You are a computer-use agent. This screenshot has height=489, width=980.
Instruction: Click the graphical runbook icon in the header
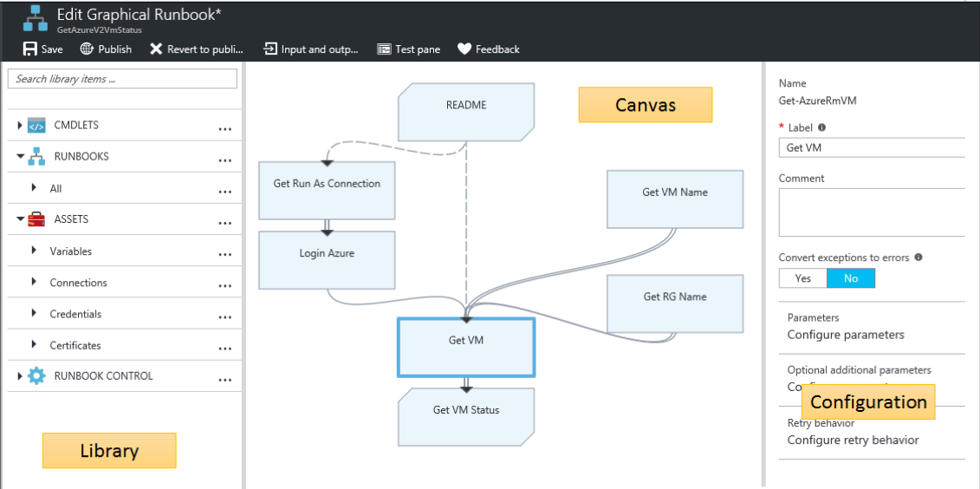click(35, 18)
